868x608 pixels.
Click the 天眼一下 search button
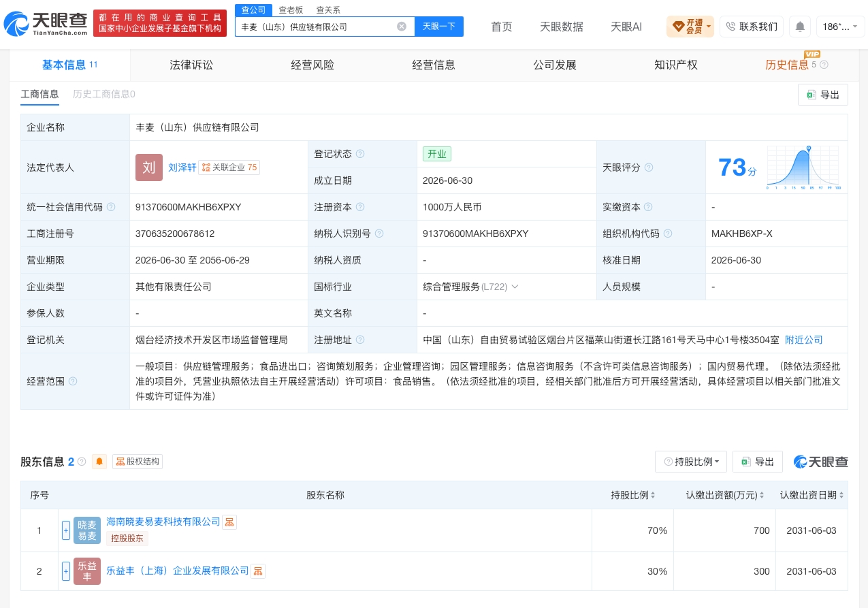pyautogui.click(x=439, y=27)
